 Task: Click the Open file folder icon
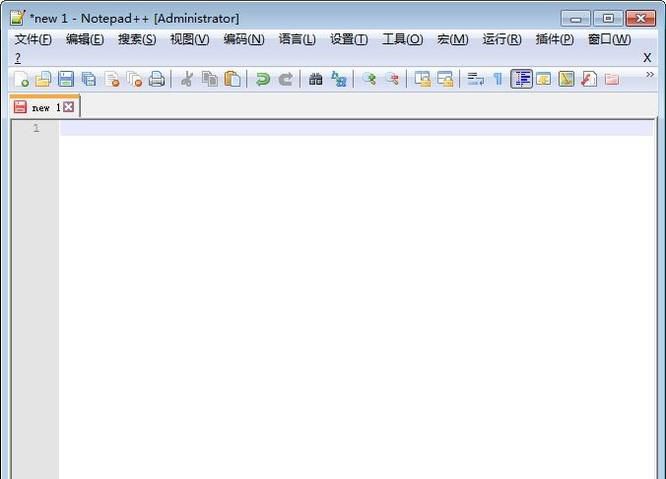pyautogui.click(x=43, y=79)
